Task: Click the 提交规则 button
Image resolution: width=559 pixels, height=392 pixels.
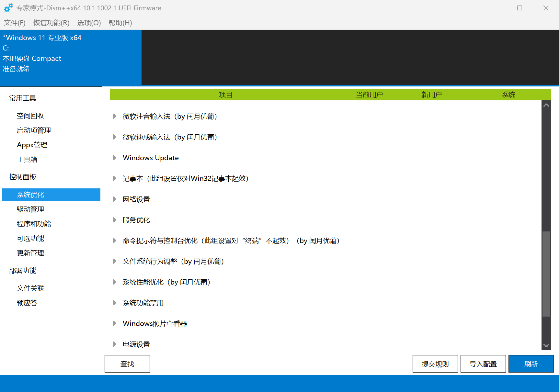Action: click(435, 364)
